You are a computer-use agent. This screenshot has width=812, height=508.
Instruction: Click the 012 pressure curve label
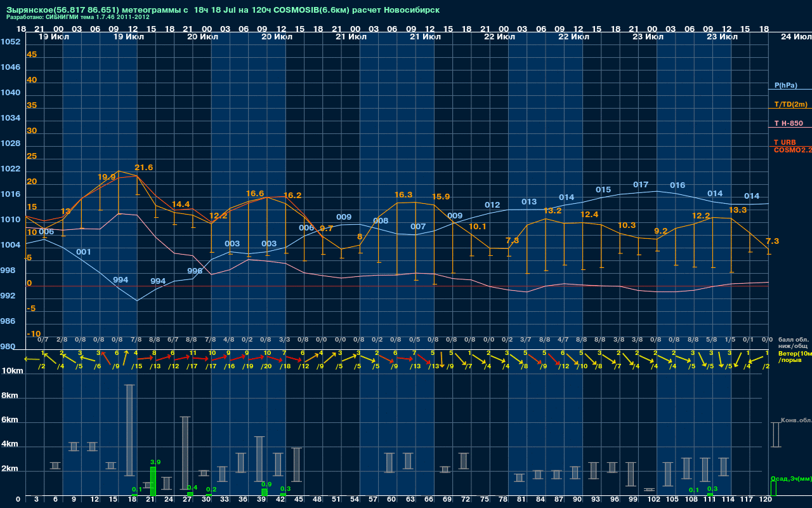(x=492, y=205)
